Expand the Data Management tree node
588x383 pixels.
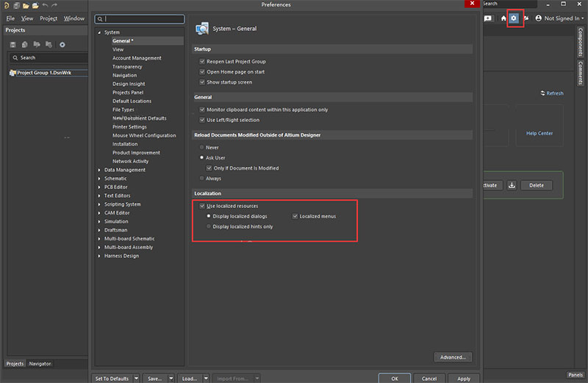click(x=99, y=170)
